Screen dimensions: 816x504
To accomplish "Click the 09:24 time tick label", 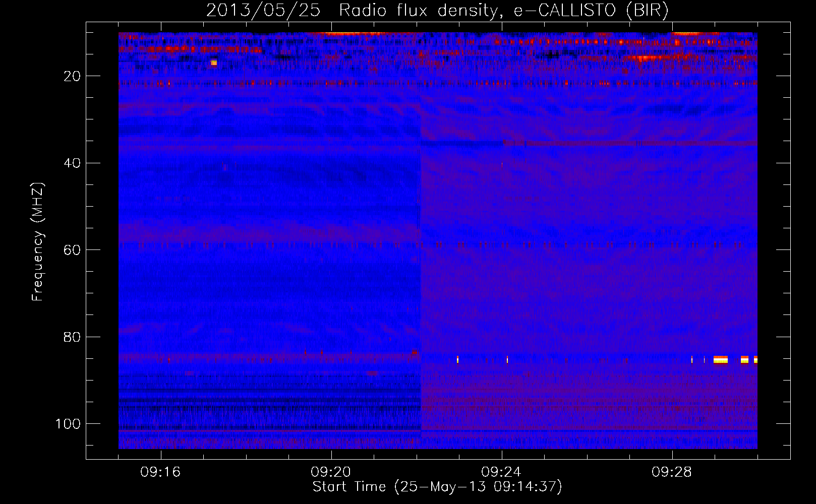I will coord(501,472).
